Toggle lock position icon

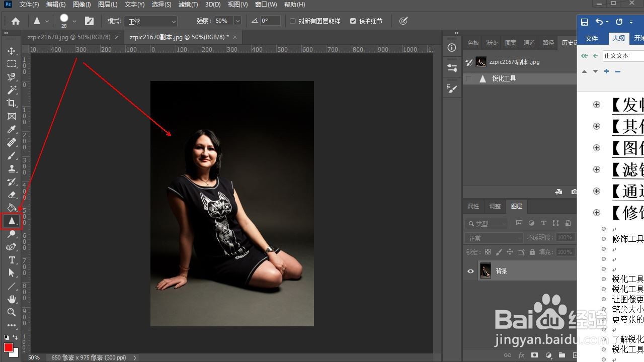coord(510,252)
